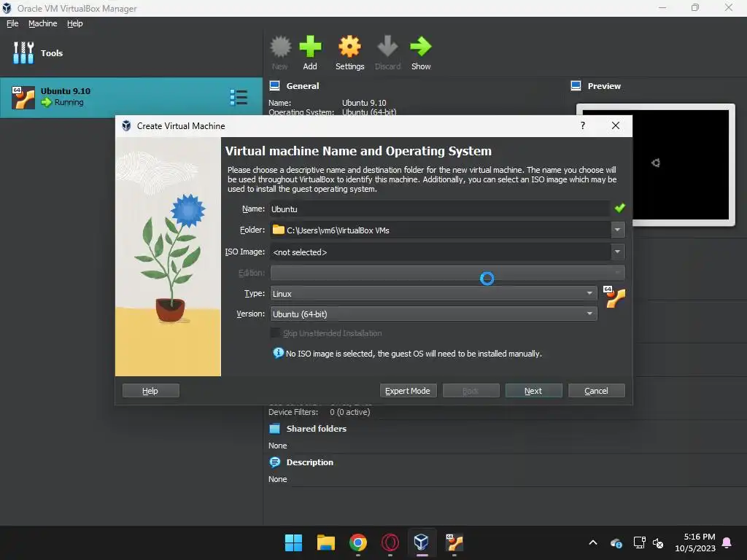This screenshot has height=560, width=747.
Task: Click the Next button
Action: pos(533,391)
